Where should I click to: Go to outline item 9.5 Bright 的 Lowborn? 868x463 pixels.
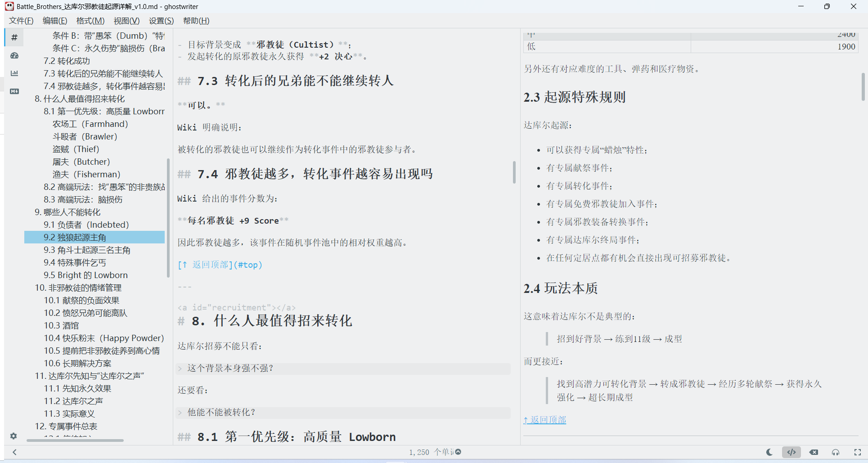(x=85, y=275)
